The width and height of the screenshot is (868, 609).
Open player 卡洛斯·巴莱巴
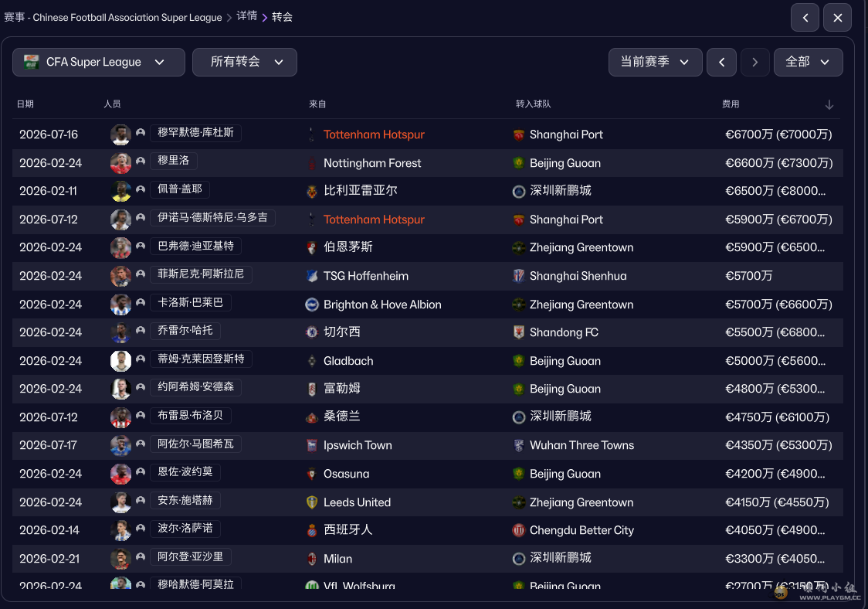pos(191,302)
